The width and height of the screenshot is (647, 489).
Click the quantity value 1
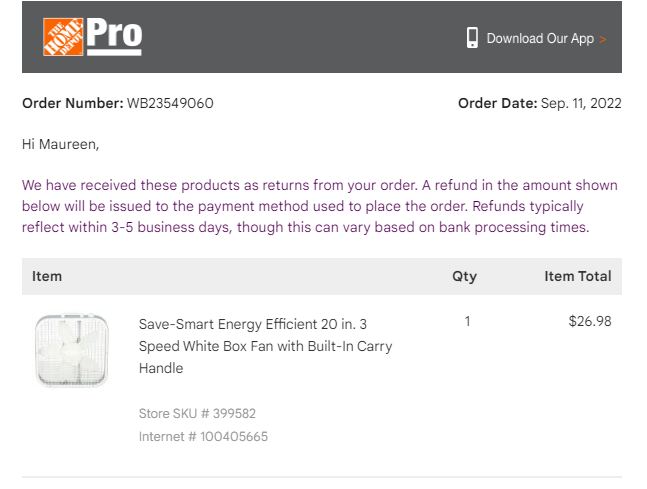[467, 321]
